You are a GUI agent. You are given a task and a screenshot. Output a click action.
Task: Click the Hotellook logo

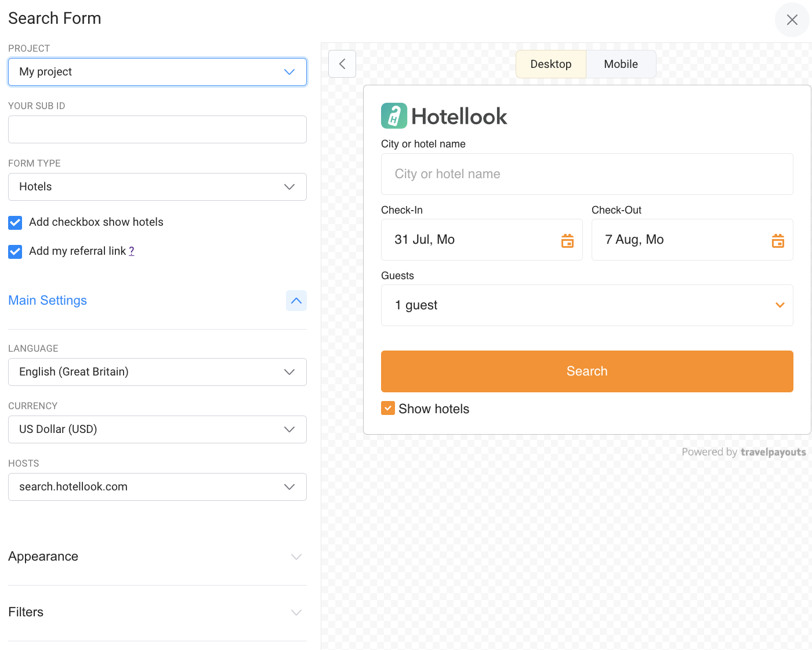coord(444,116)
